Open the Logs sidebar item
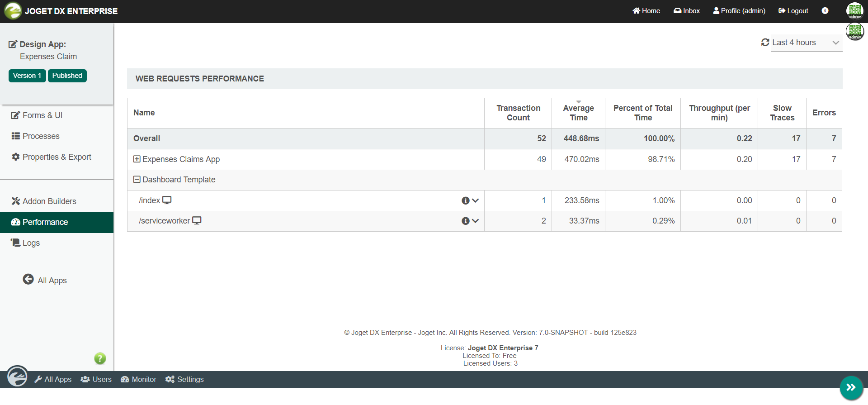This screenshot has width=868, height=405. pyautogui.click(x=31, y=243)
